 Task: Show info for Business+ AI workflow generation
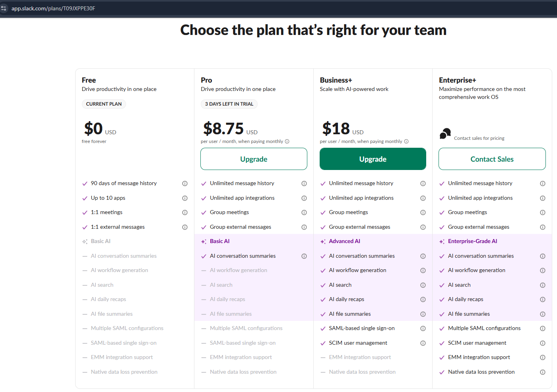tap(423, 270)
